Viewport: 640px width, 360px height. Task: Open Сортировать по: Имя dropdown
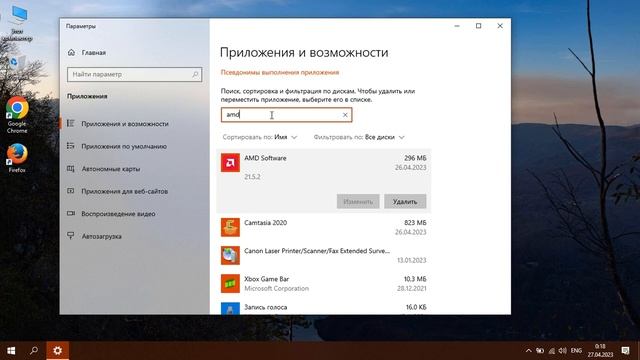[260, 137]
